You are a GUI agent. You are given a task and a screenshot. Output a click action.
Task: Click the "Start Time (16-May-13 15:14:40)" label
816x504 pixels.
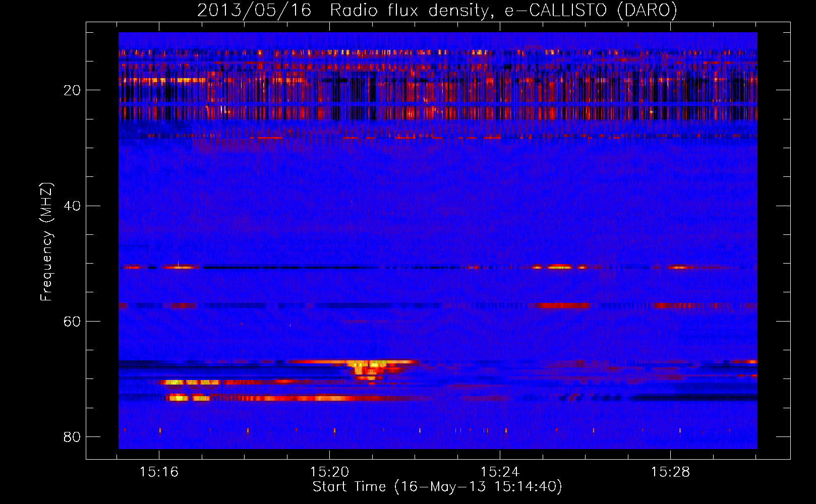coord(437,487)
